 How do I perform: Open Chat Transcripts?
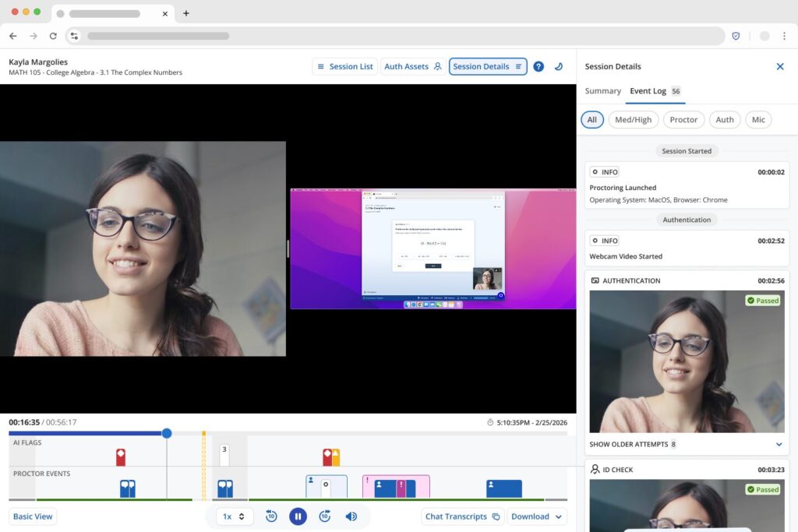pos(463,516)
